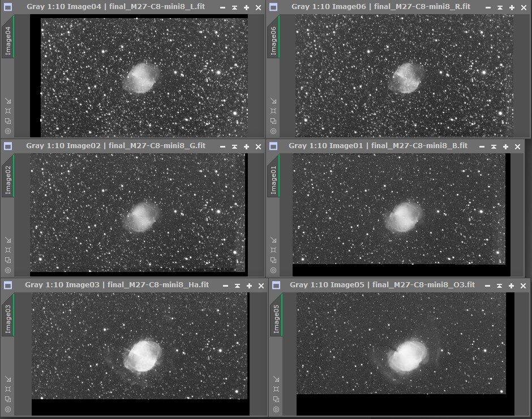Click the circle target icon in Image05 window
Viewport: 532px width, 419px height.
point(276,409)
